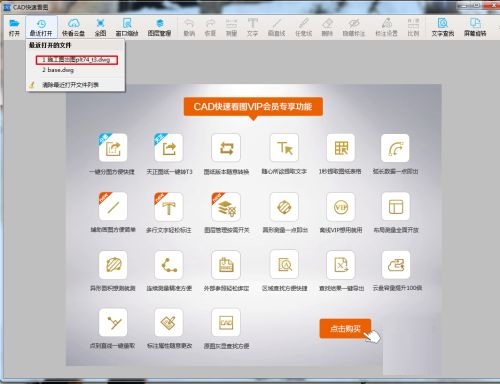The width and height of the screenshot is (500, 384).
Task: Open recent file 1 ending _t3.dwg
Action: tap(77, 60)
